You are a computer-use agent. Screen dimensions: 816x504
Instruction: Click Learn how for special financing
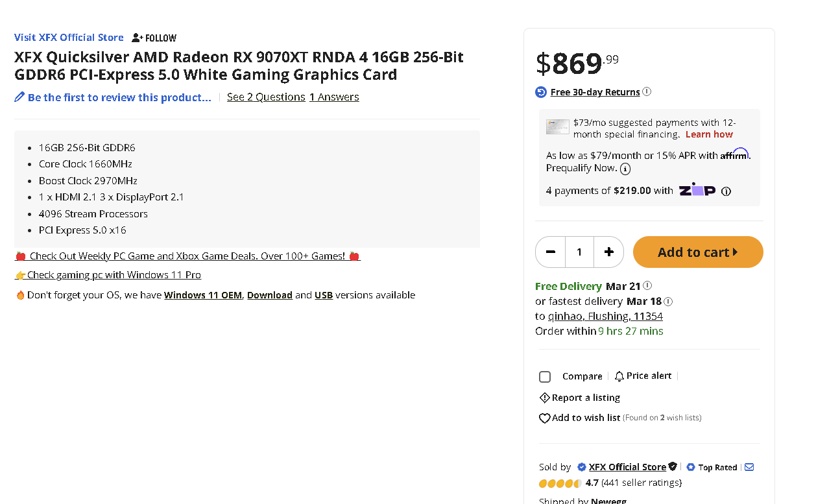point(709,134)
